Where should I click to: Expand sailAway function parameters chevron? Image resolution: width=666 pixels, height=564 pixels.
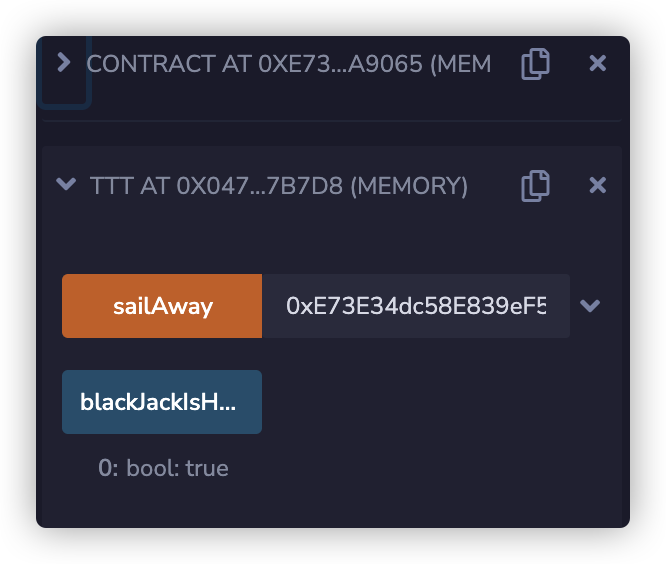point(590,306)
